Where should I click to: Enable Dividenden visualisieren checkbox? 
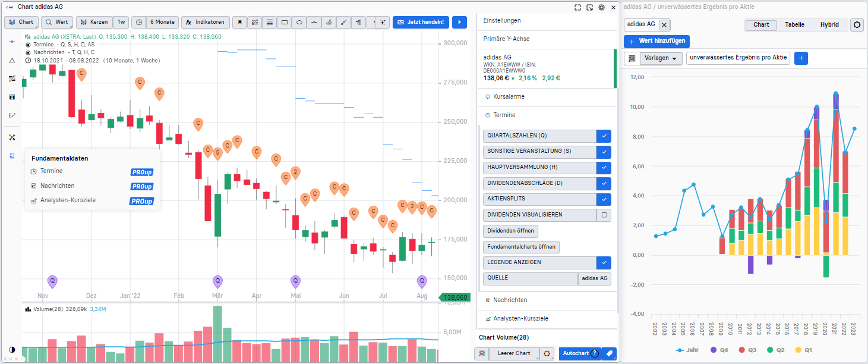tap(604, 215)
